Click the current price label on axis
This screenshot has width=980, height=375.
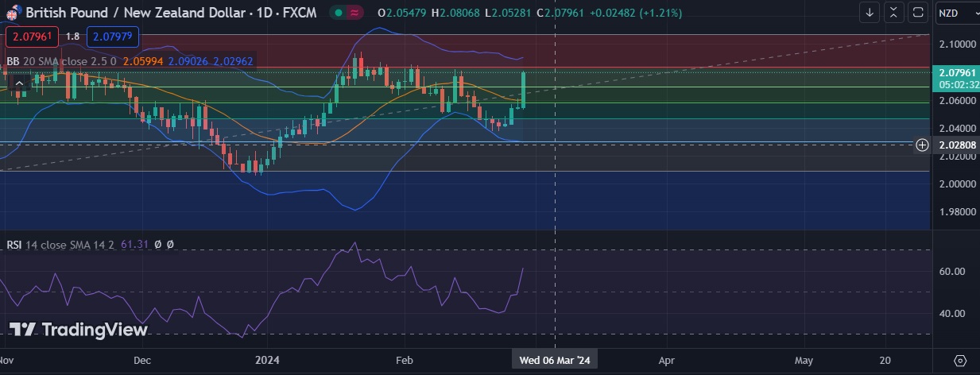[956, 78]
